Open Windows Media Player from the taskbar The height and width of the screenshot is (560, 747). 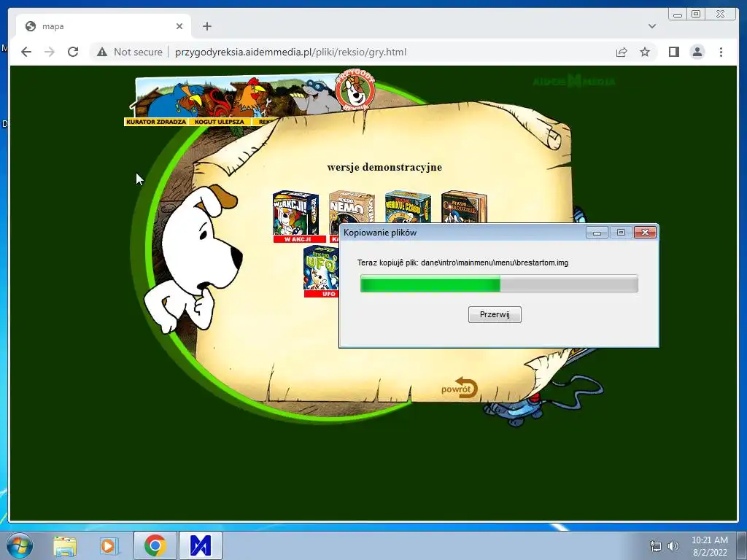click(109, 546)
